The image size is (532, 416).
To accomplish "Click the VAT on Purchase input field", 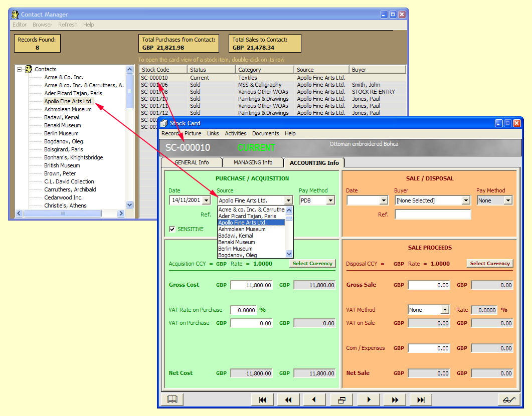I will [251, 323].
